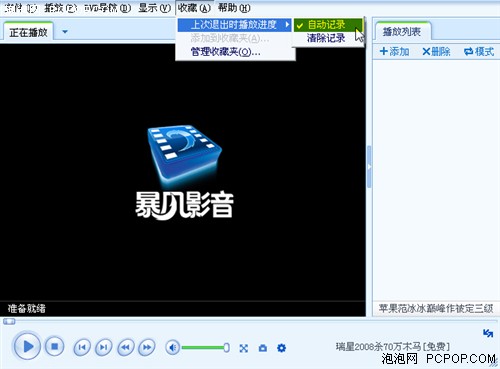Click +添加 to add to playlist
Viewport: 500px width, 369px height.
point(394,52)
